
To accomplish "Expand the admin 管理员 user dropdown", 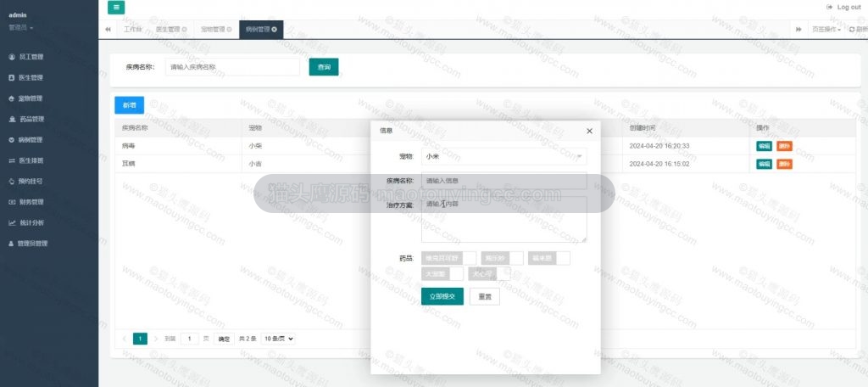I will [x=21, y=28].
